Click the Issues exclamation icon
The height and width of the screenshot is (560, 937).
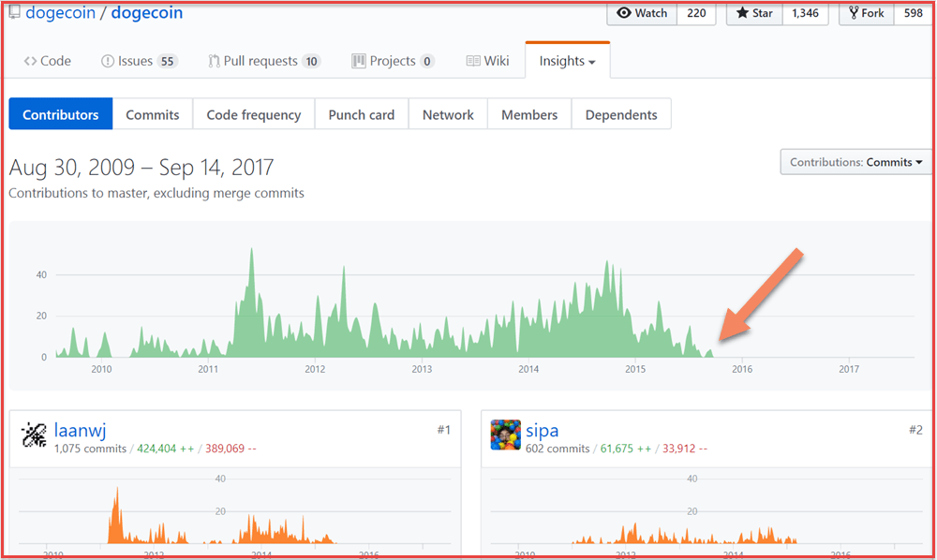[108, 61]
